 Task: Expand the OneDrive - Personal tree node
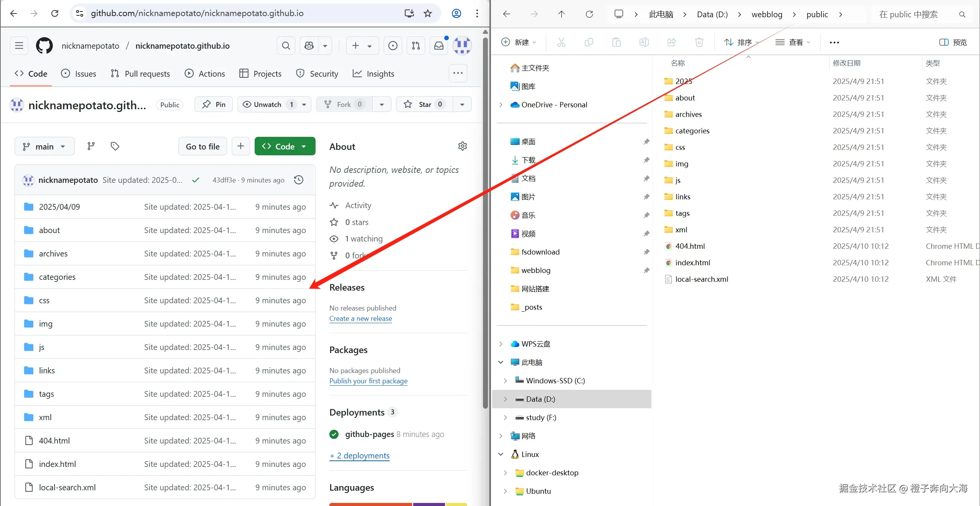(501, 105)
